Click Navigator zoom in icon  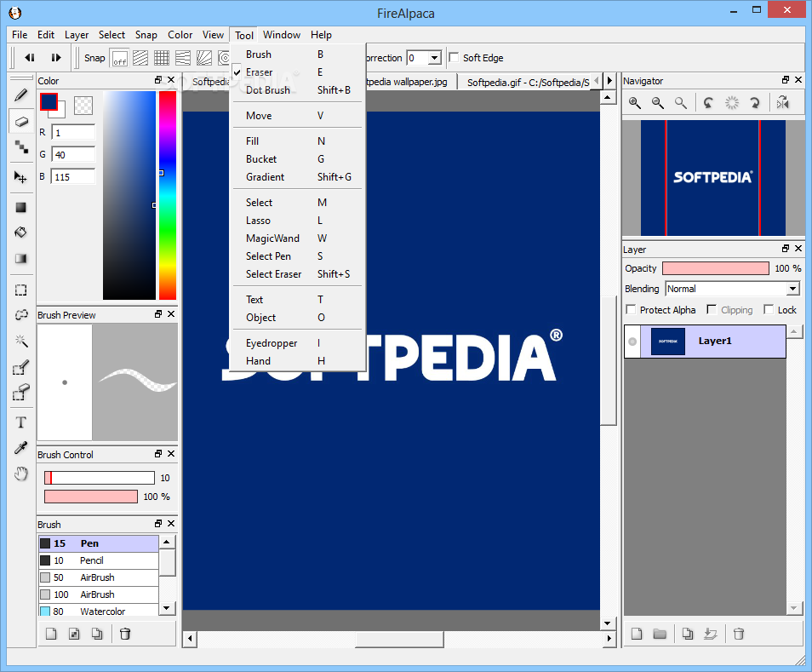(635, 102)
